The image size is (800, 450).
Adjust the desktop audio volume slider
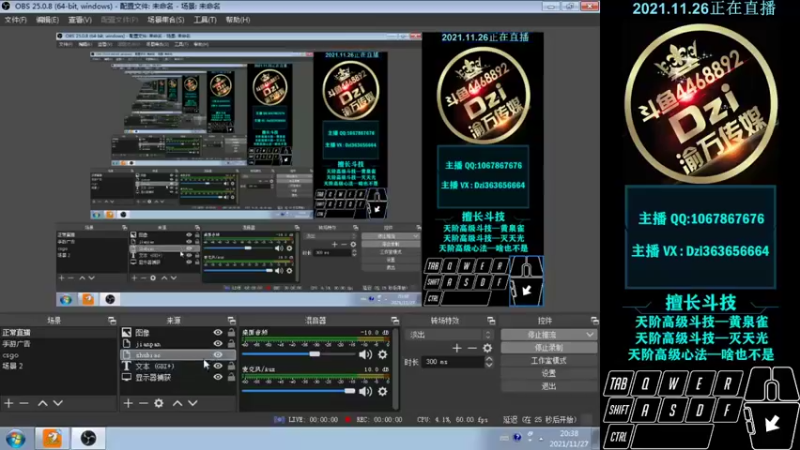(x=298, y=354)
